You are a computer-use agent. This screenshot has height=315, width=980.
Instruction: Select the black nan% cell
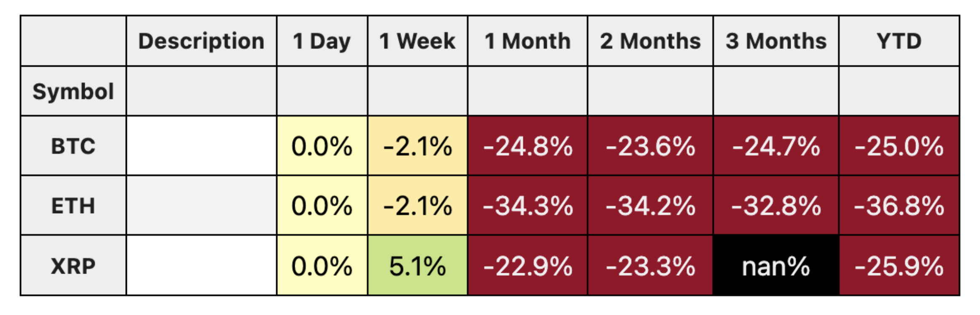click(776, 266)
